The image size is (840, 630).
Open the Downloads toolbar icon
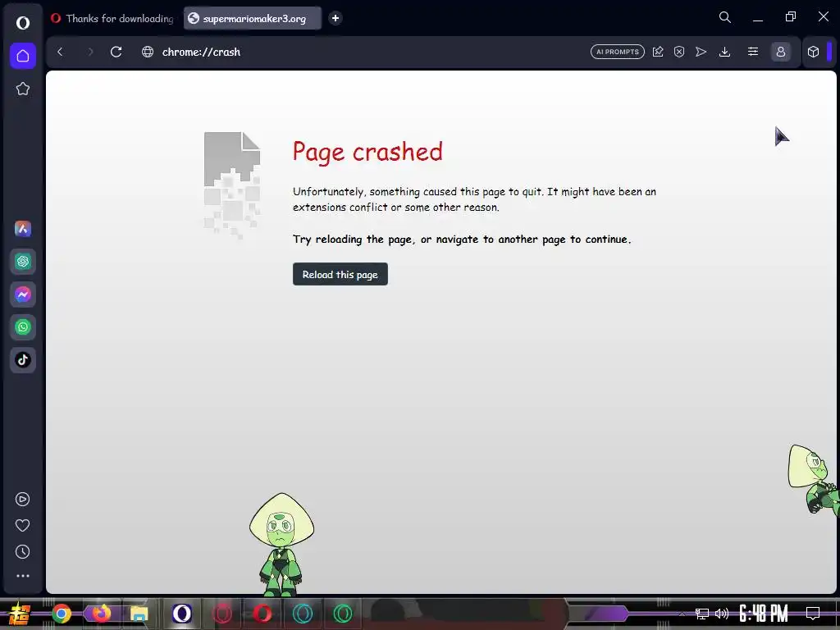[x=725, y=52]
